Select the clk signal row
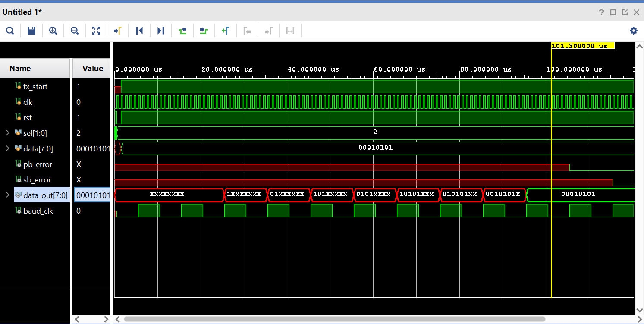The height and width of the screenshot is (324, 644). tap(35, 102)
